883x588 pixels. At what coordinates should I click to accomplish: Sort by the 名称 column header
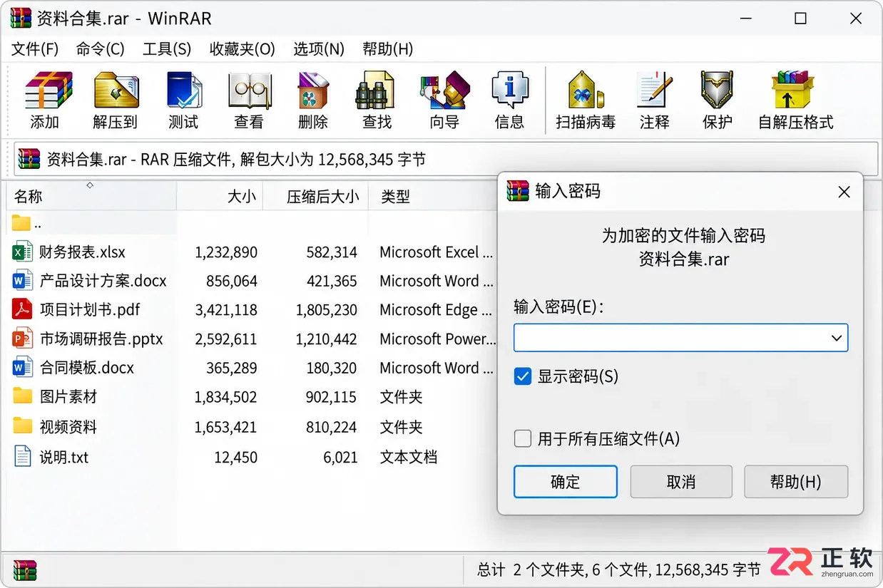(91, 196)
